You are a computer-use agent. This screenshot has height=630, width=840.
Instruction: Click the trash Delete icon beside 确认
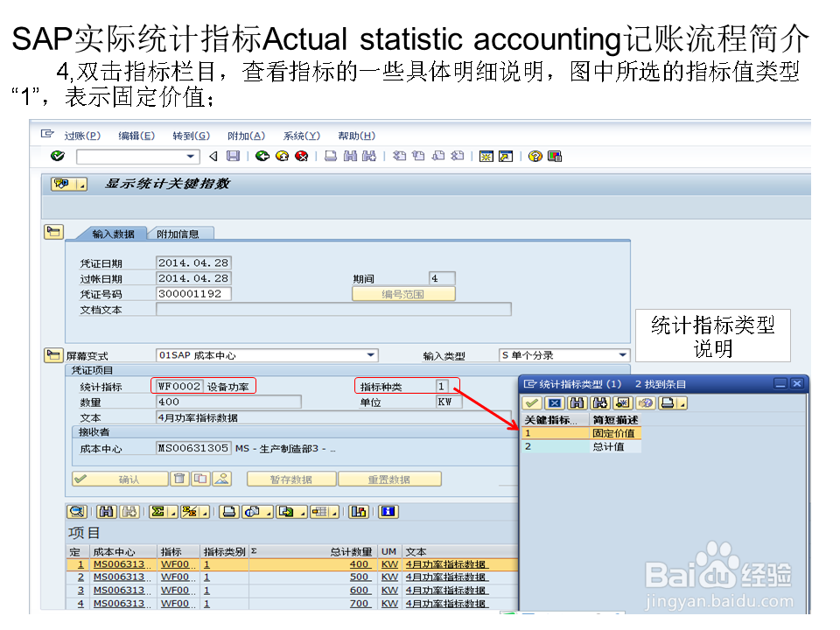coord(179,479)
